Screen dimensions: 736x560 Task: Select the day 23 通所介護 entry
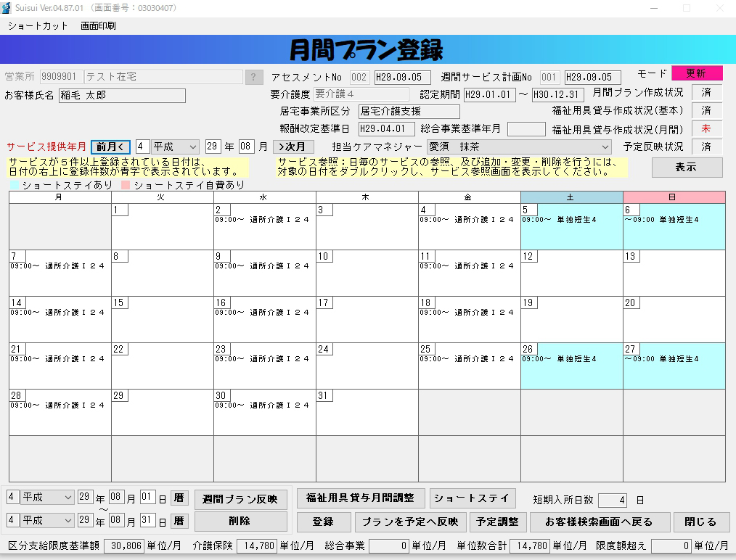(x=262, y=359)
